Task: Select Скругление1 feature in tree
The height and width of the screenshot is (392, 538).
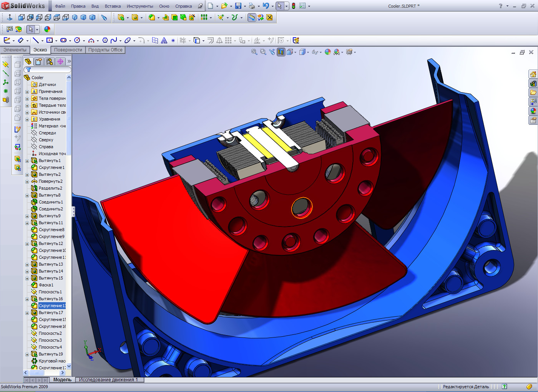Action: [51, 167]
